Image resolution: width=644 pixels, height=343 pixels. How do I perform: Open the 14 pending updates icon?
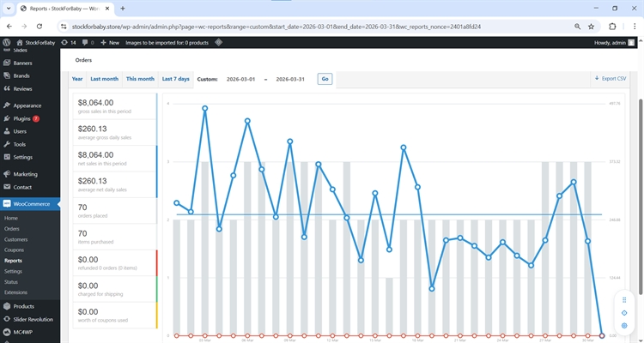pos(69,43)
